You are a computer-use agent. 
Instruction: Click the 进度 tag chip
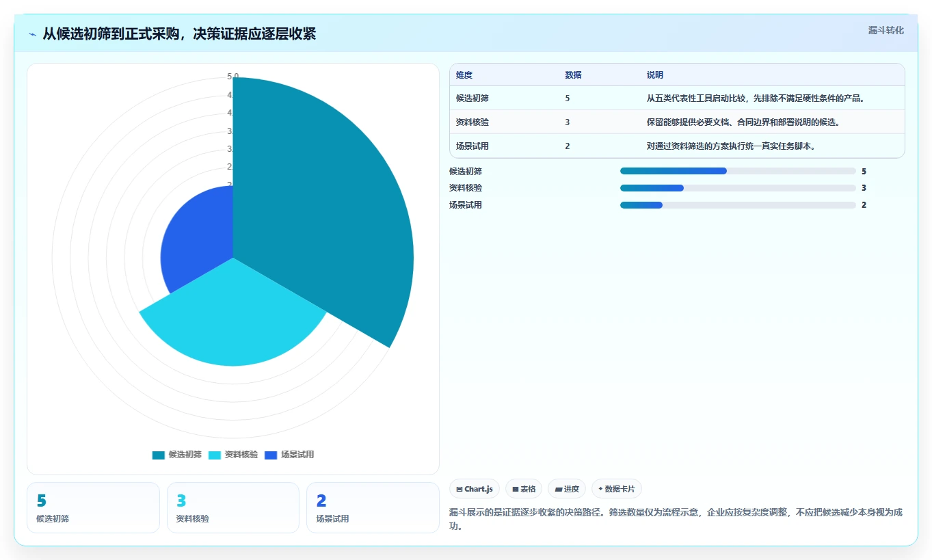tap(567, 489)
